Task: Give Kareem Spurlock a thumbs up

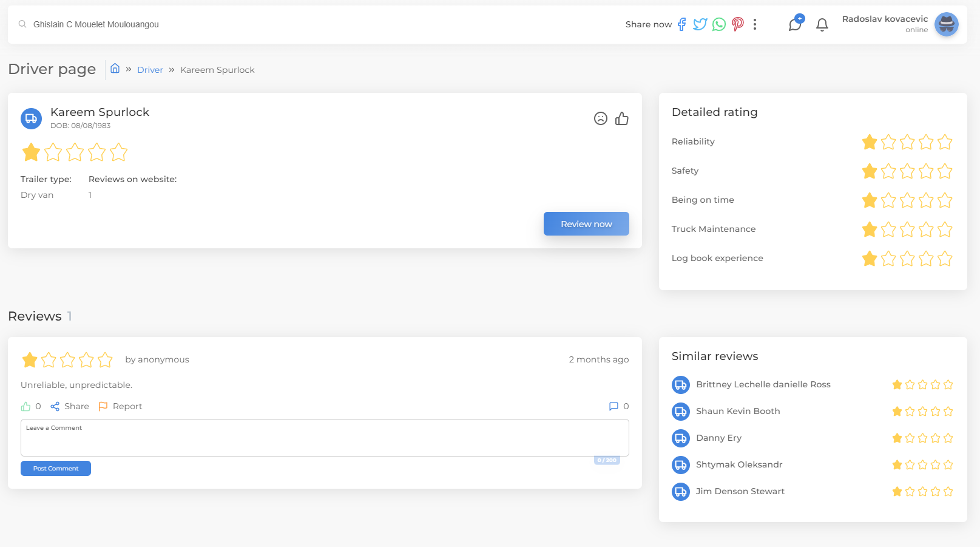Action: coord(622,118)
